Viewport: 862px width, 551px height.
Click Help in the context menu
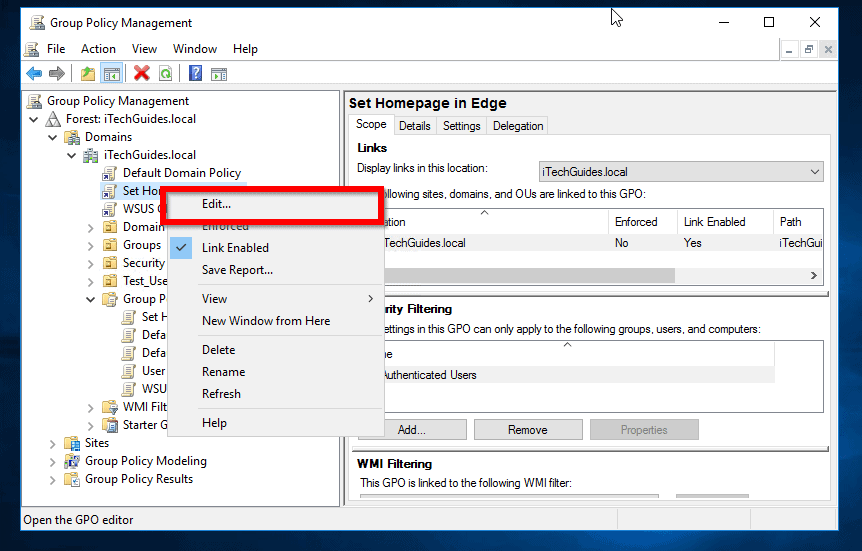275,423
